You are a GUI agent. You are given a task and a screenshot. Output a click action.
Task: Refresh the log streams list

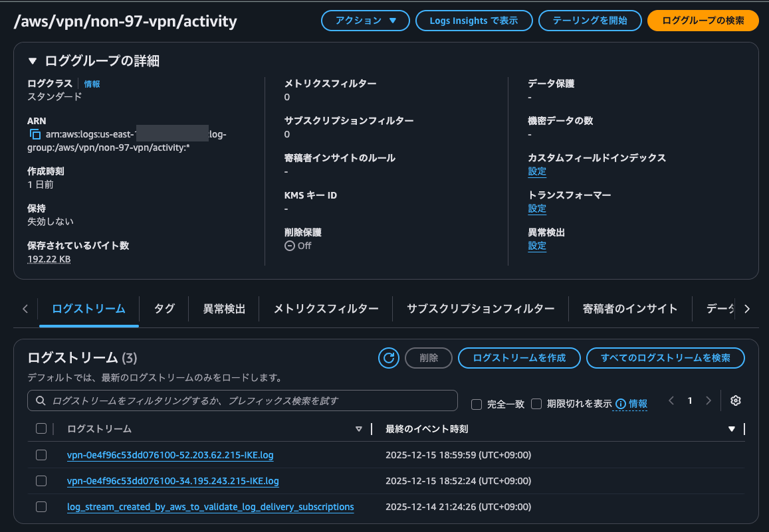pos(388,358)
